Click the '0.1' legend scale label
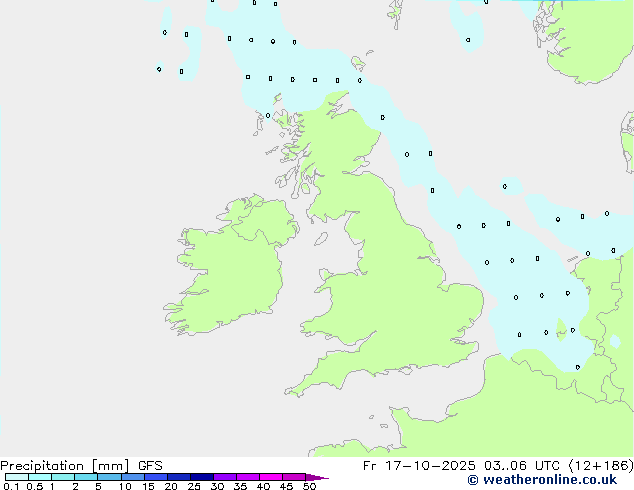The image size is (634, 490). 11,486
